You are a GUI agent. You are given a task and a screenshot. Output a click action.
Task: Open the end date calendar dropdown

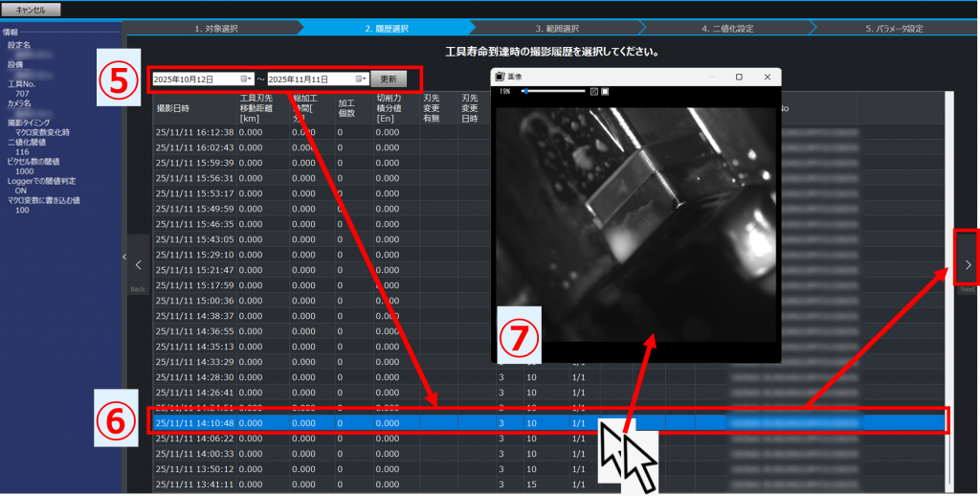coord(361,79)
